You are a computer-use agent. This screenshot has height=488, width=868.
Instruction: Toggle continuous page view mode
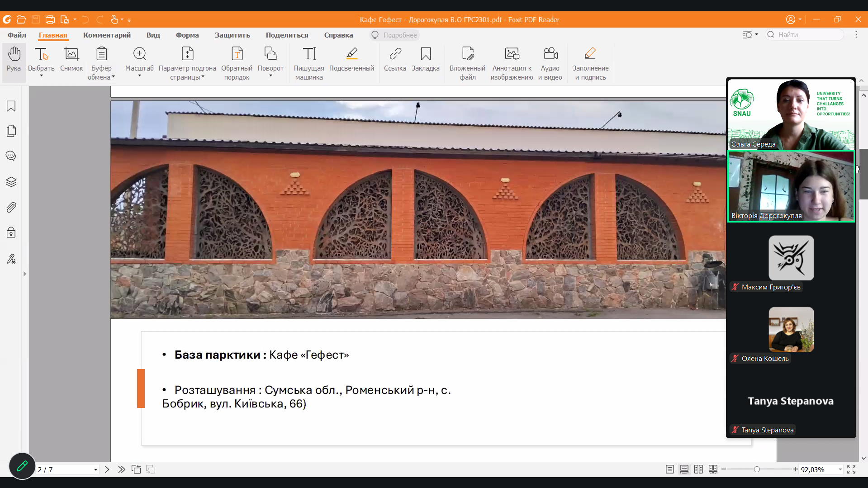[684, 469]
